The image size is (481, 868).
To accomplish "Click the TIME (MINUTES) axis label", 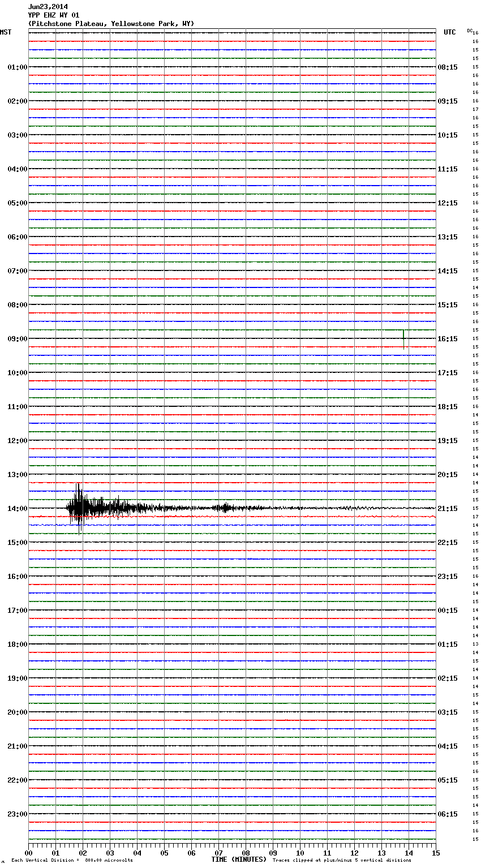I will (x=239, y=860).
